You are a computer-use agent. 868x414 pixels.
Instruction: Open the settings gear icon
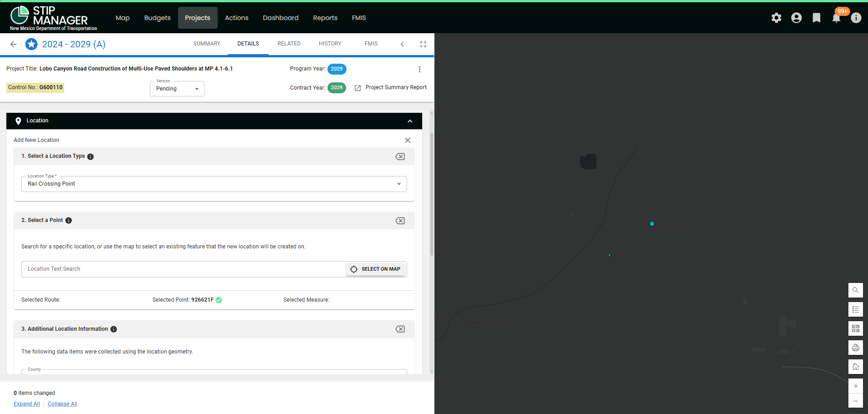coord(776,18)
